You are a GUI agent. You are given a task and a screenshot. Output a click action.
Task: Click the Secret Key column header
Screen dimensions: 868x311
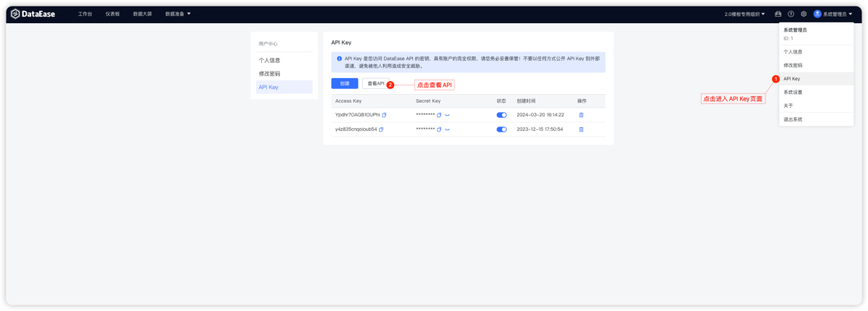[428, 101]
